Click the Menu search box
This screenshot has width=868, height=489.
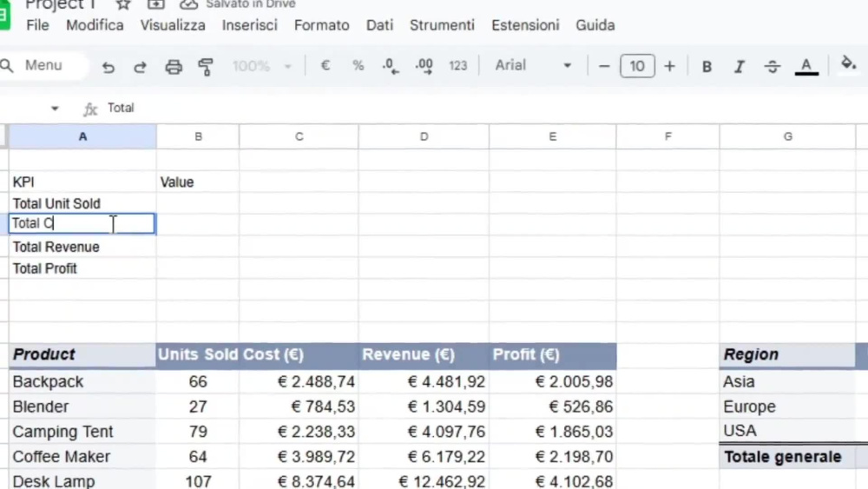coord(43,65)
